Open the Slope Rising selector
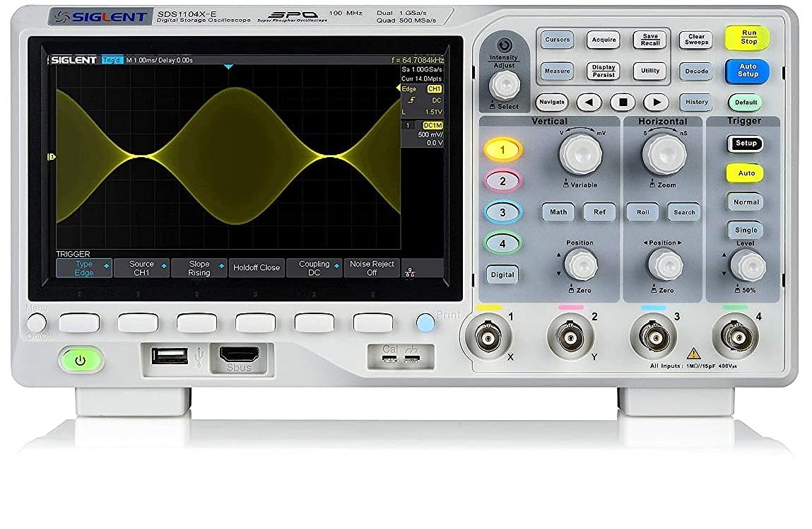This screenshot has height=529, width=812. (199, 267)
